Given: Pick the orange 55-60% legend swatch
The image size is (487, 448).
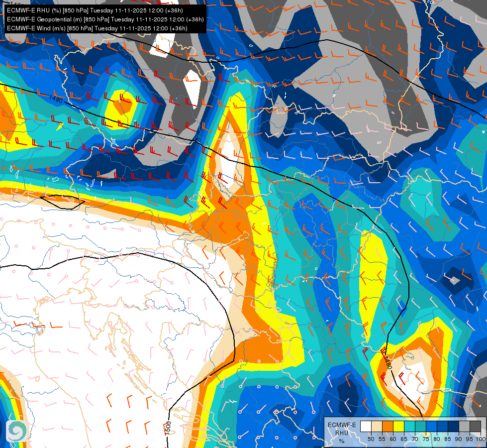Looking at the screenshot, I should pyautogui.click(x=388, y=426).
